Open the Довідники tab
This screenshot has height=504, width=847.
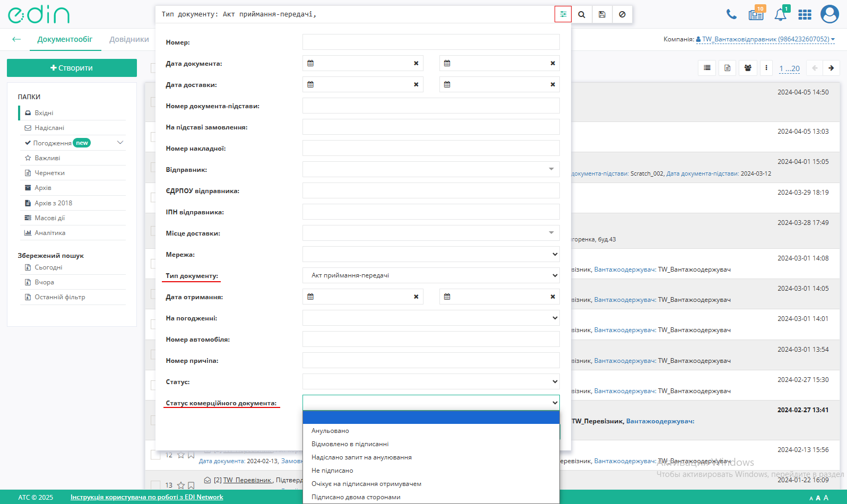click(129, 39)
